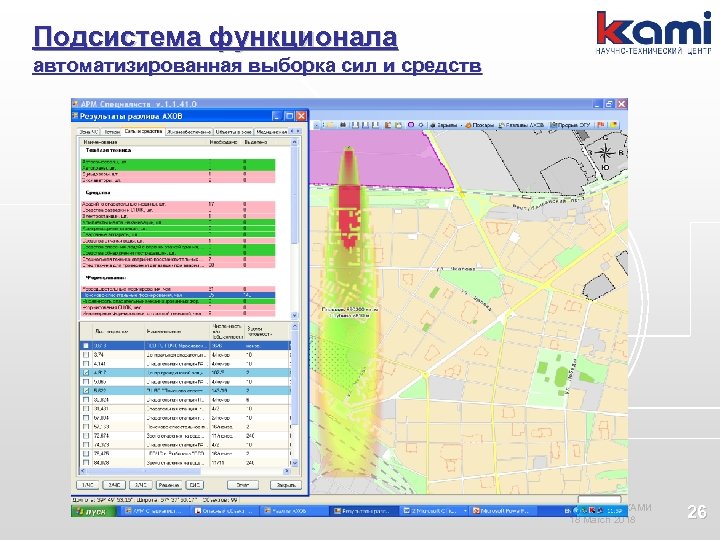Image resolution: width=720 pixels, height=540 pixels.
Task: Uncheck the second checked light-blue row
Action: tap(86, 391)
